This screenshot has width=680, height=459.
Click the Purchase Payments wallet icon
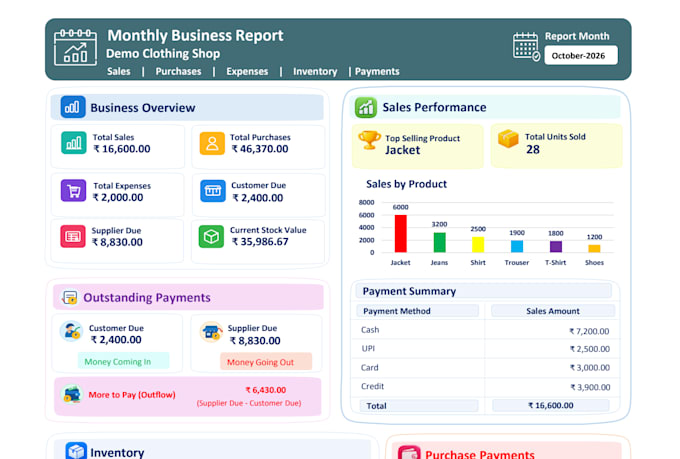(x=409, y=453)
